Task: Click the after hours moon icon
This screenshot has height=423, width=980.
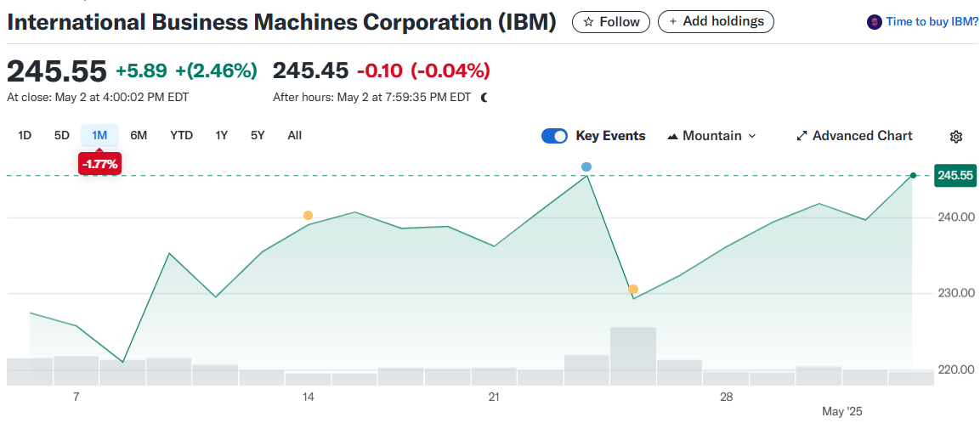Action: coord(484,98)
